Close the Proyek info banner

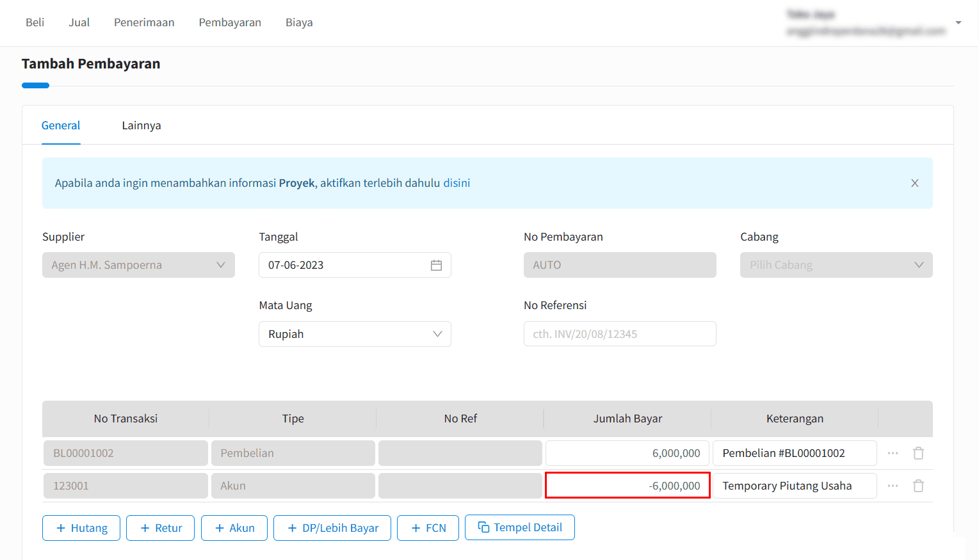[915, 183]
